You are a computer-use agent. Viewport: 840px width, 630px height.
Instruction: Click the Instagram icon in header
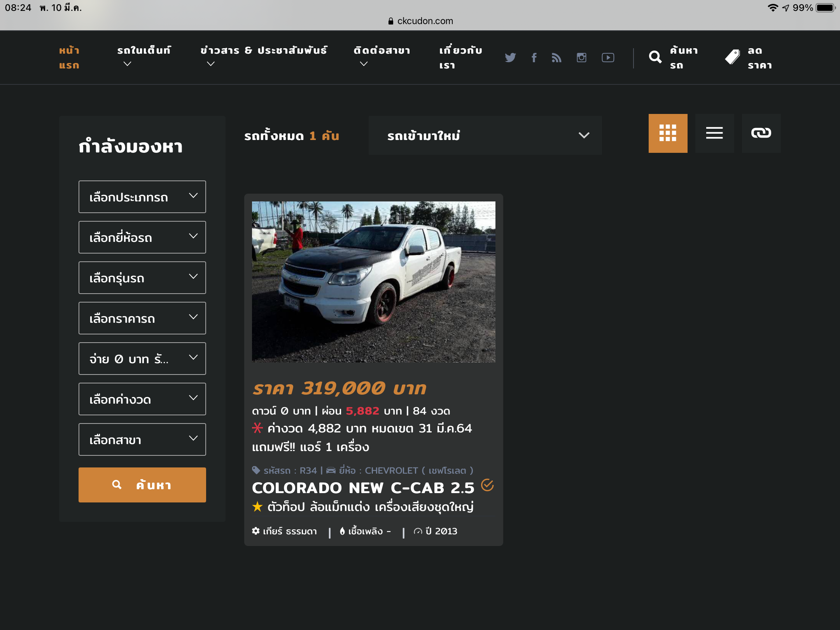click(581, 58)
